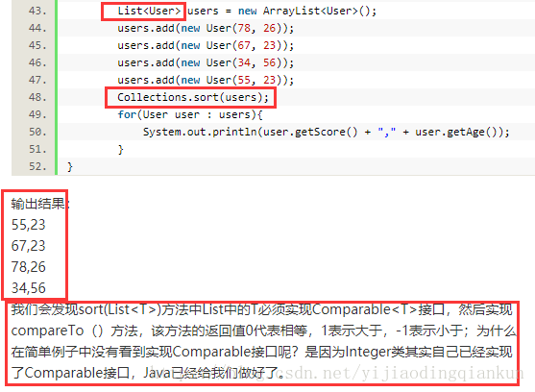Click the System.out.println statement
This screenshot has height=392, width=535.
327,133
